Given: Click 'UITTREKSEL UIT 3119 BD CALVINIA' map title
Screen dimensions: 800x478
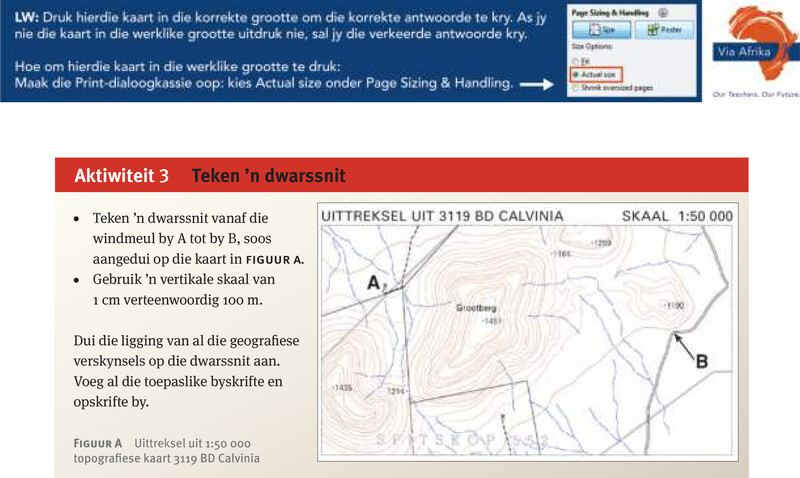Looking at the screenshot, I should click(442, 216).
